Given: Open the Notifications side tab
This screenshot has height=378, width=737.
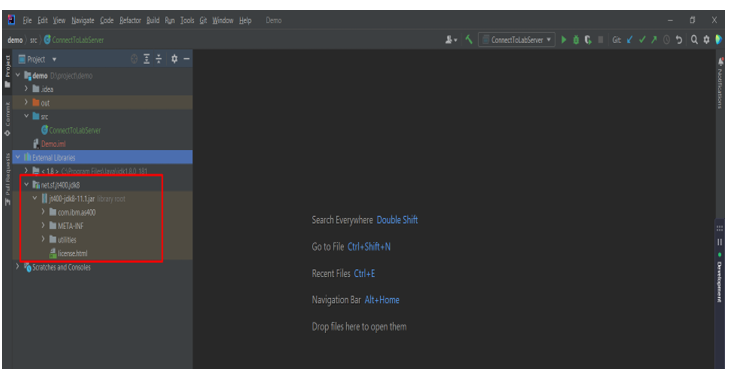Looking at the screenshot, I should (720, 83).
